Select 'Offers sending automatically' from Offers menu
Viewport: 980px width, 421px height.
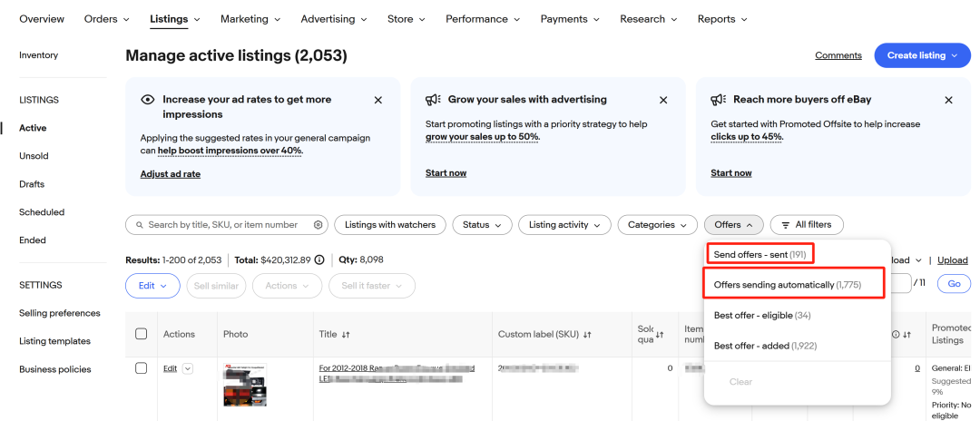coord(787,285)
